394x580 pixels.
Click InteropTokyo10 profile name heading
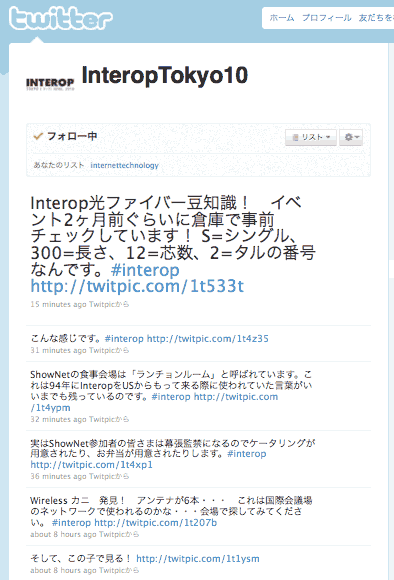click(x=165, y=75)
